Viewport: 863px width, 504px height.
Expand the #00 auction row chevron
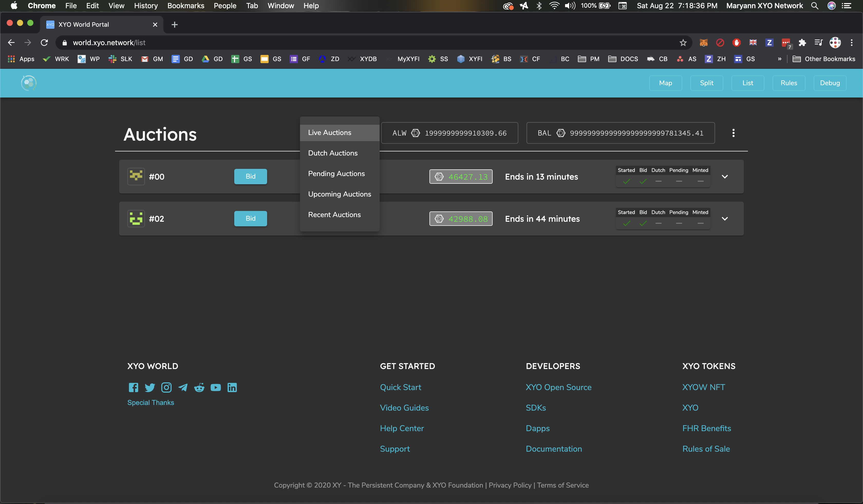[x=725, y=177]
